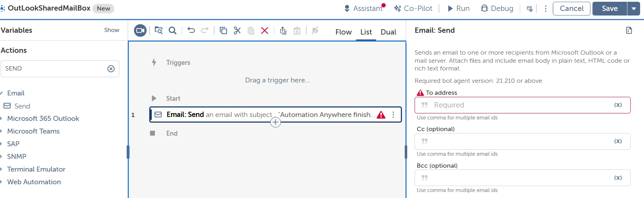
Task: Expand the SAP package
Action: click(1, 144)
